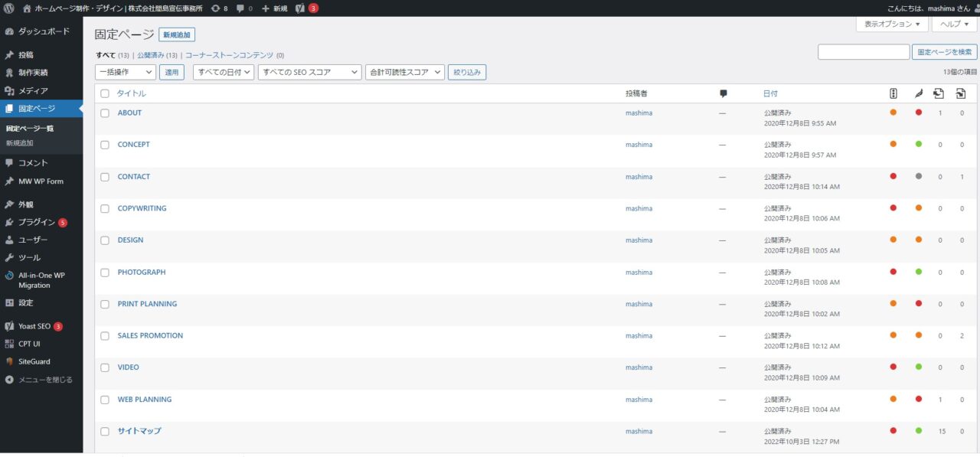980x457 pixels.
Task: Tick the checkbox for the ABOUT page
Action: pyautogui.click(x=105, y=113)
